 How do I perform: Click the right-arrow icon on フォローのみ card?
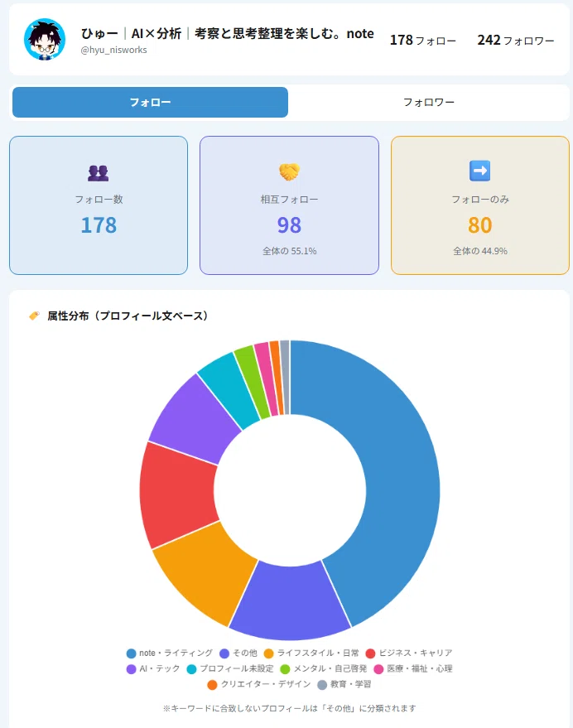pos(479,171)
